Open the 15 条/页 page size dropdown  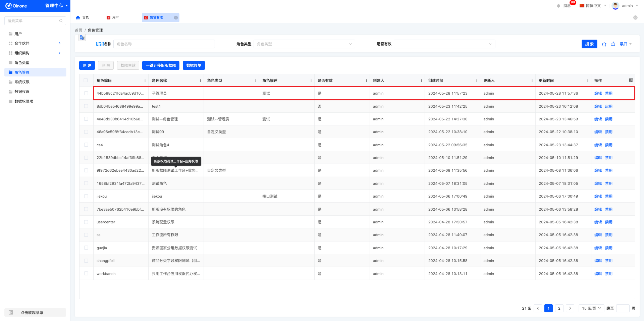coord(591,308)
